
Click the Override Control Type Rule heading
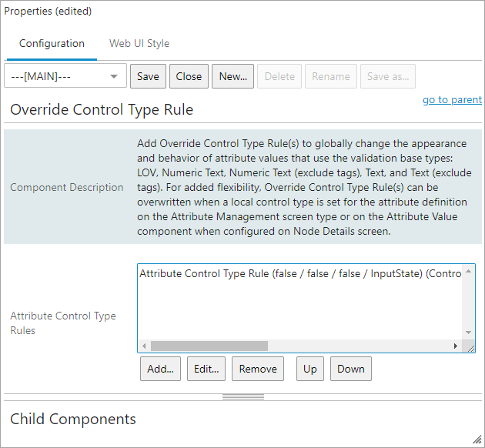(x=102, y=110)
